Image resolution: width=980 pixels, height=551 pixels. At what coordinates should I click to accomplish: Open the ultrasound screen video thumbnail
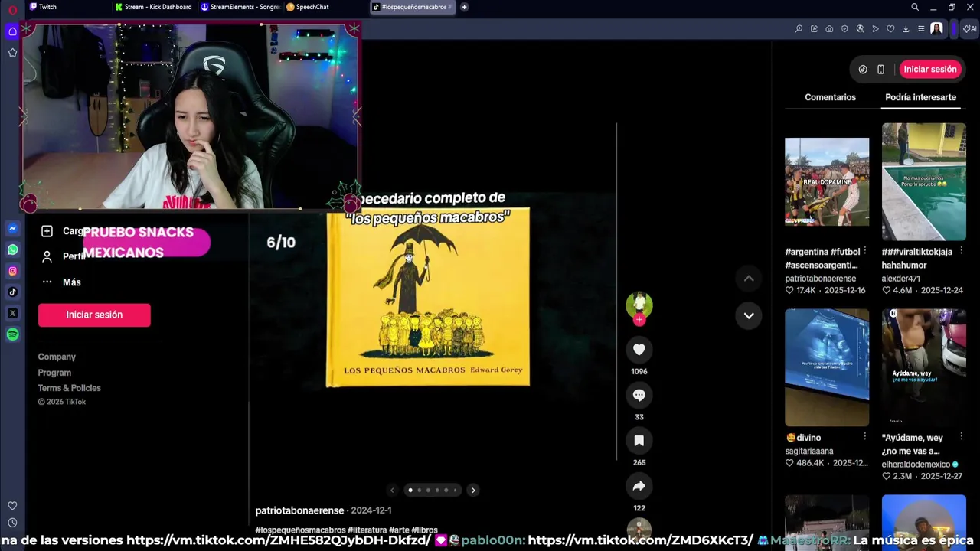click(827, 367)
